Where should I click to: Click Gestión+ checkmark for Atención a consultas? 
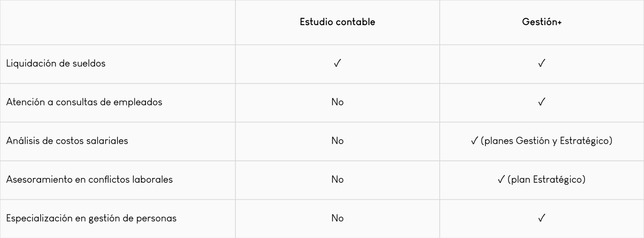pyautogui.click(x=541, y=102)
